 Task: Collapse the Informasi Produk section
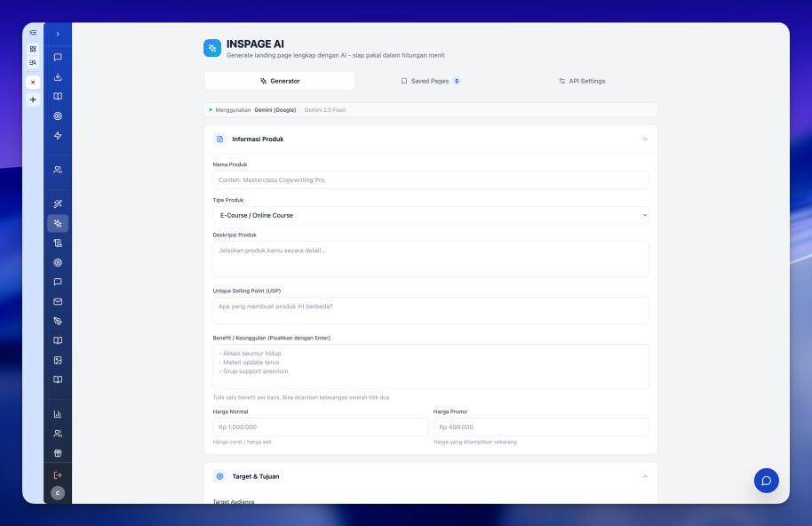(645, 139)
